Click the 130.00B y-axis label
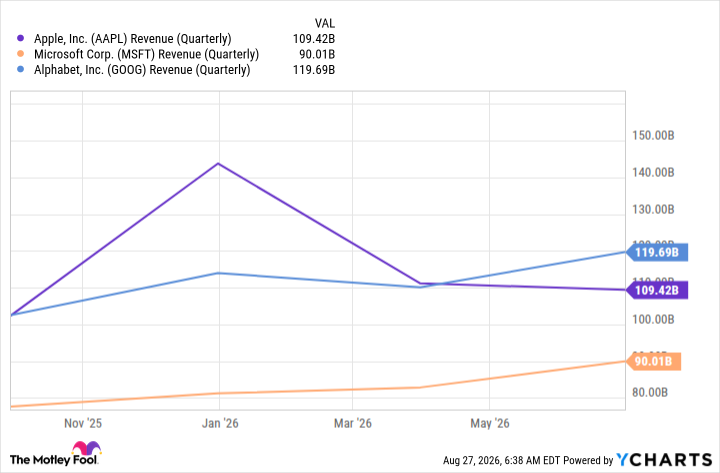This screenshot has width=720, height=473. [653, 209]
